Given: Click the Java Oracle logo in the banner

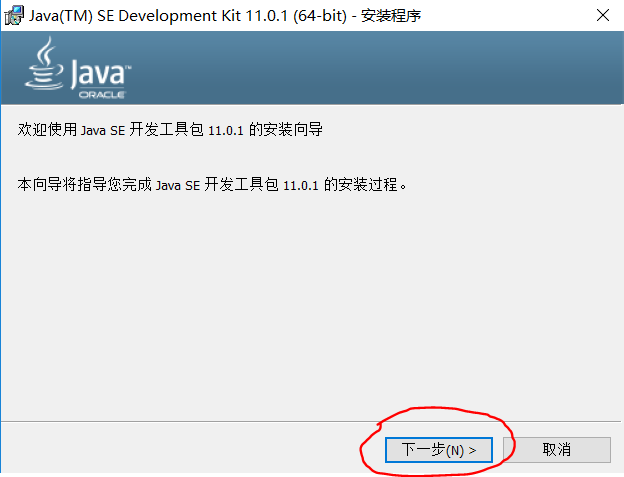Looking at the screenshot, I should [x=78, y=68].
